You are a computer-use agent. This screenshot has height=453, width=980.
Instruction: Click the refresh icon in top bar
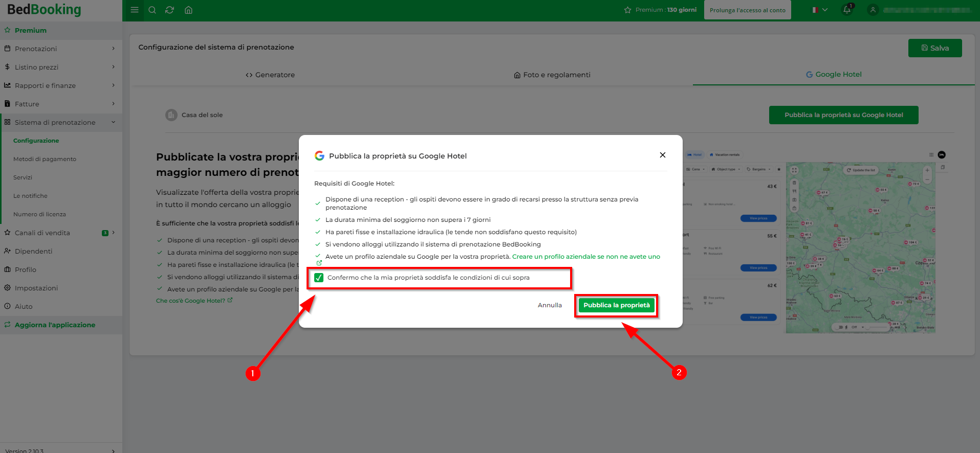click(170, 10)
